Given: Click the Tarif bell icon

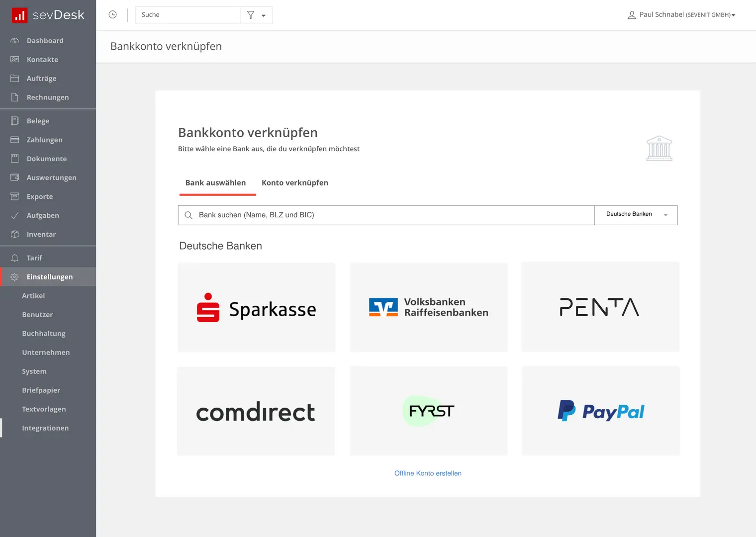Looking at the screenshot, I should pyautogui.click(x=15, y=258).
